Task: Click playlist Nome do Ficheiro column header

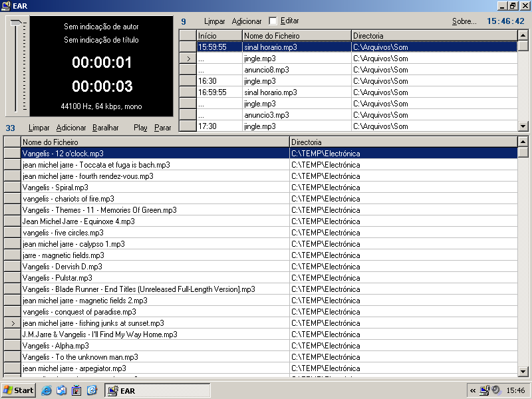Action: click(x=156, y=142)
